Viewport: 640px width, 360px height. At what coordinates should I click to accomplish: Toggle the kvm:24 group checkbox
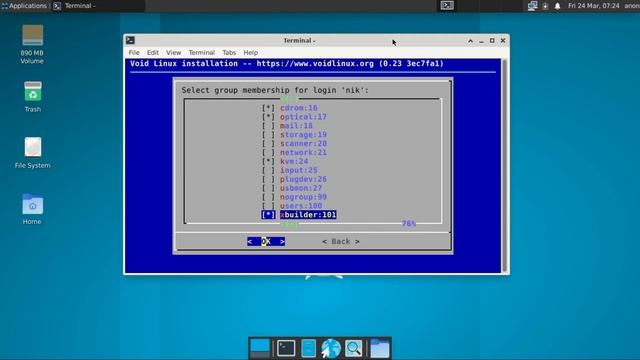[x=268, y=162]
